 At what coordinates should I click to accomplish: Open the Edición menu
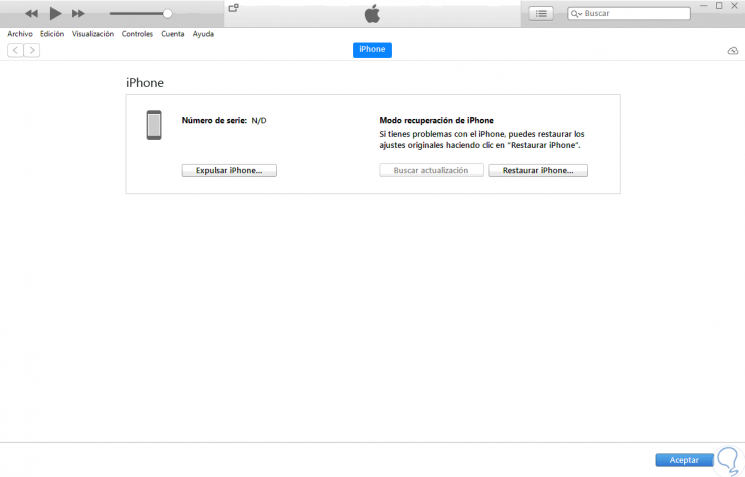pyautogui.click(x=52, y=34)
